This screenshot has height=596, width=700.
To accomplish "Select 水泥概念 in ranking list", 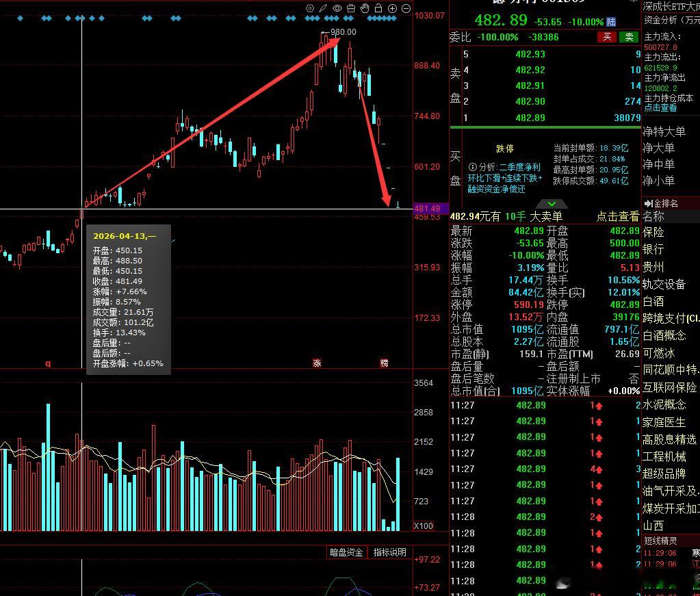I will click(x=664, y=404).
